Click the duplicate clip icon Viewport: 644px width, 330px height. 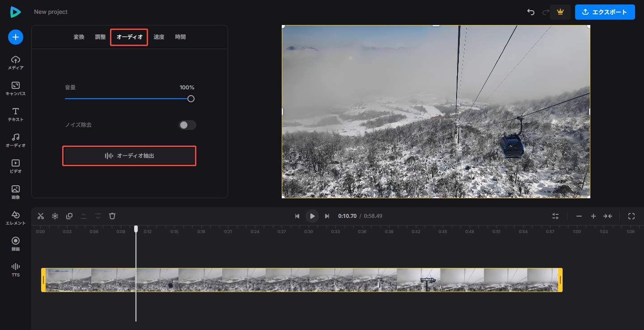pos(69,216)
